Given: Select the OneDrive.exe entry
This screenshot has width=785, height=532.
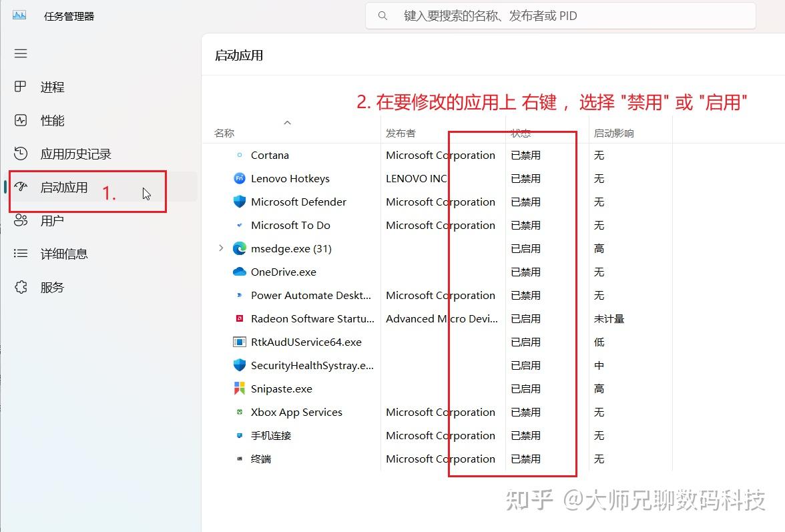Looking at the screenshot, I should tap(283, 272).
